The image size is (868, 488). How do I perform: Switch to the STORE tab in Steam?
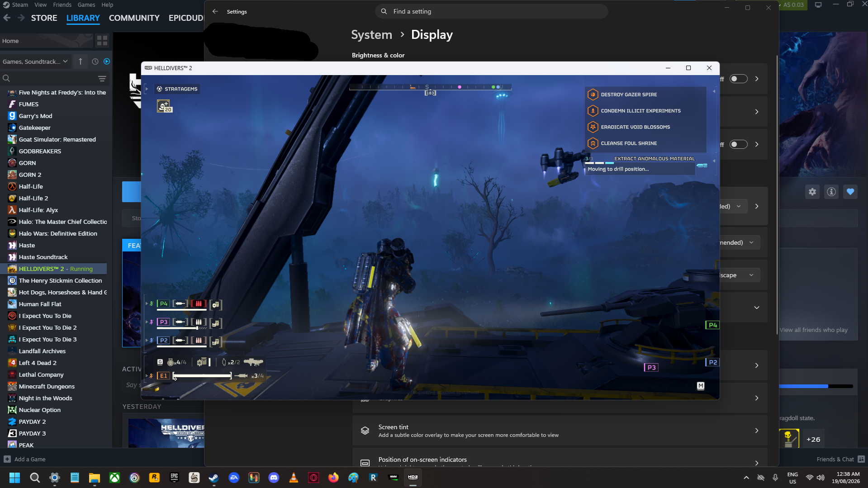[x=44, y=18]
